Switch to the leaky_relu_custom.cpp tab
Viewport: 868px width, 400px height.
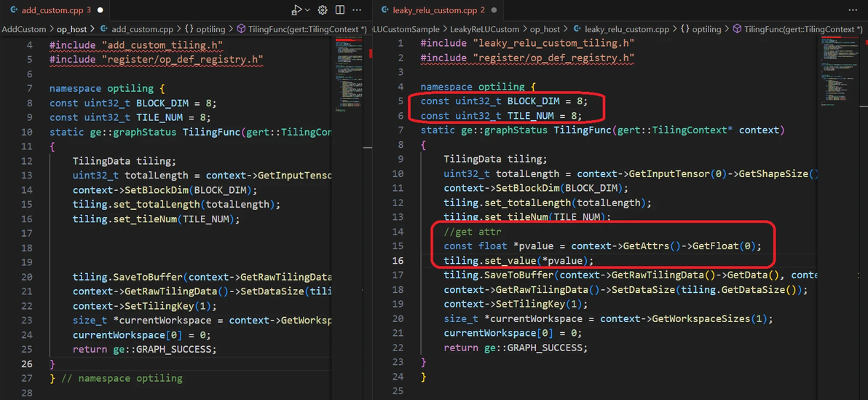[x=438, y=10]
